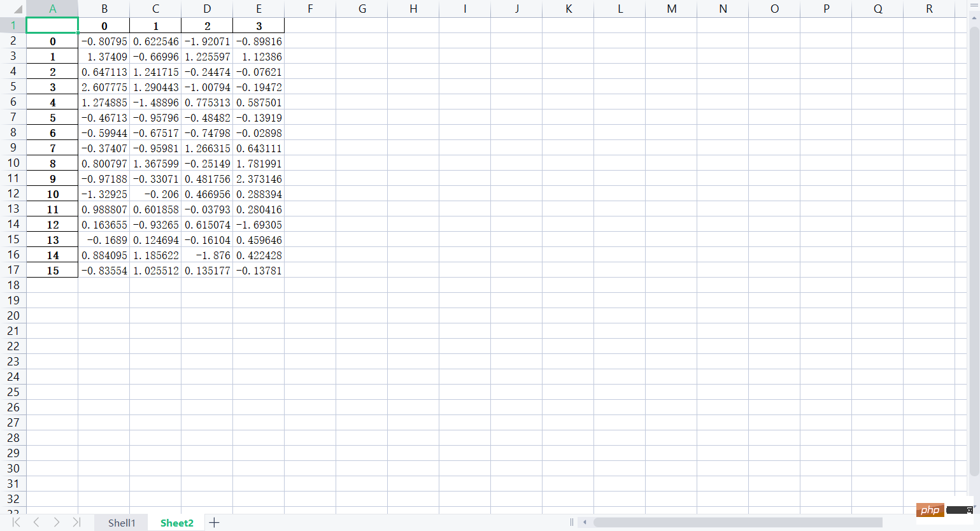Select index cell labeled 10
This screenshot has width=980, height=531.
pyautogui.click(x=52, y=194)
